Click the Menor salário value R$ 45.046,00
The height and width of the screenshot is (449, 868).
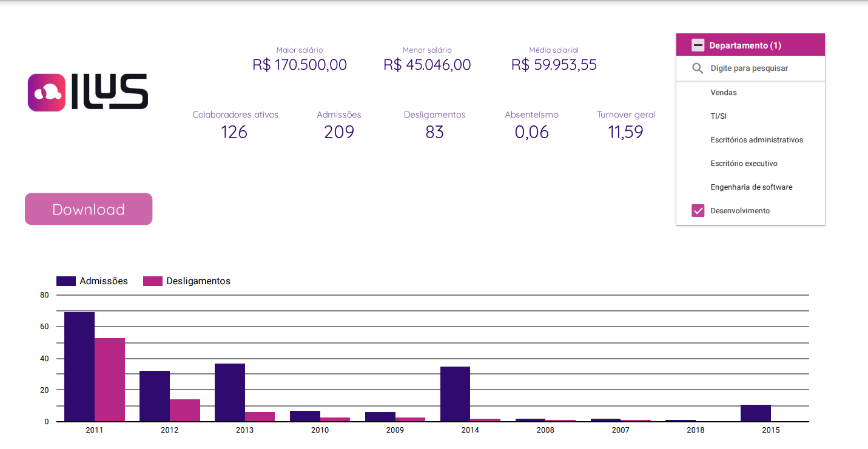coord(427,65)
